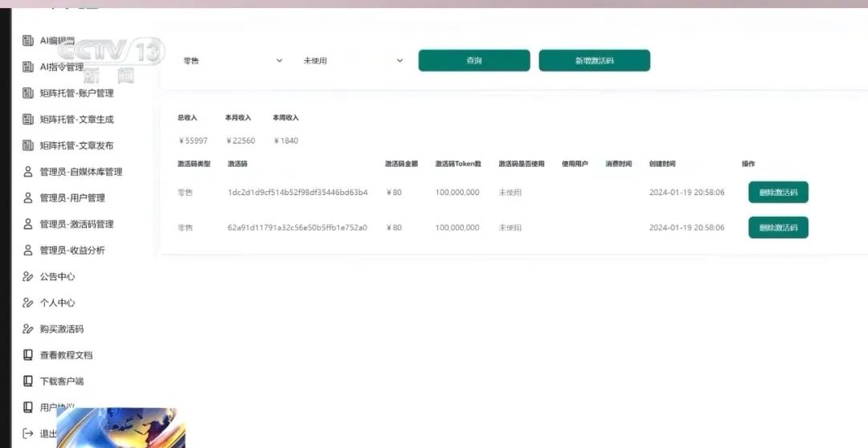
Task: Click the person icon next to 管理员-收益分析
Action: tap(28, 250)
